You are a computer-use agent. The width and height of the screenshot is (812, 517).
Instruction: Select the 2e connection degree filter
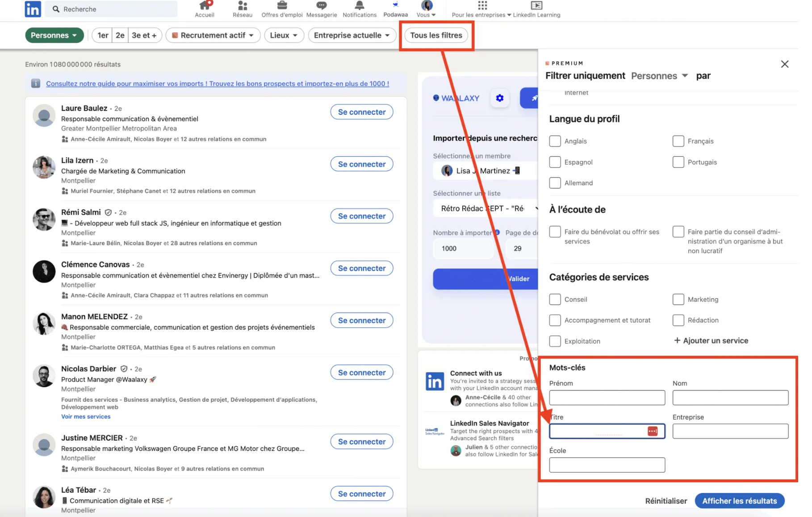click(120, 35)
